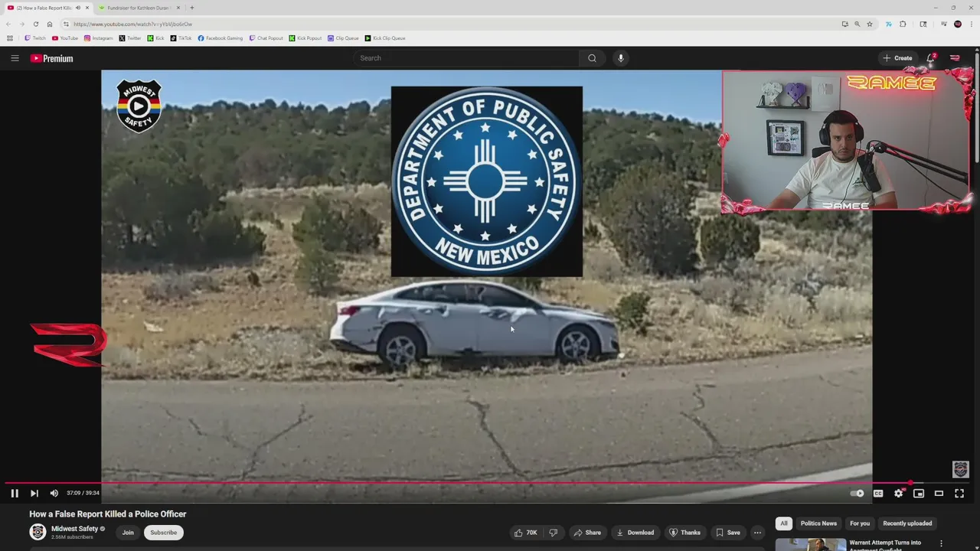Click into the YouTube search box

click(467, 58)
